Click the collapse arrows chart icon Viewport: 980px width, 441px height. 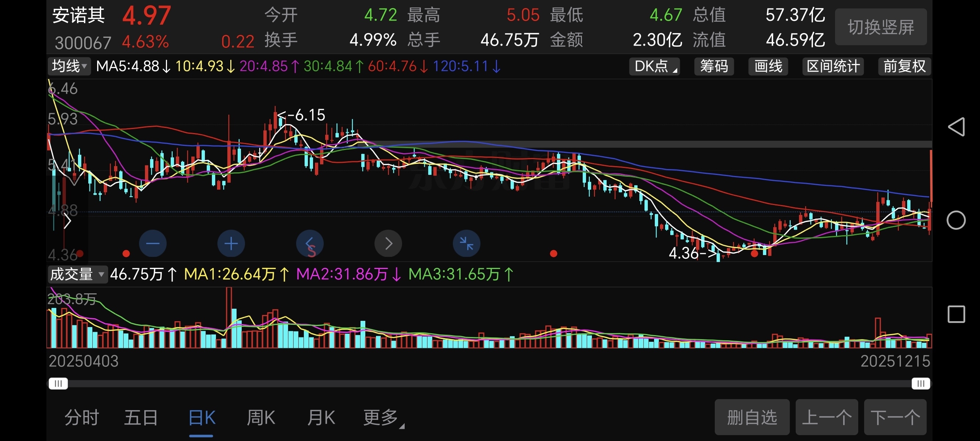click(x=466, y=243)
